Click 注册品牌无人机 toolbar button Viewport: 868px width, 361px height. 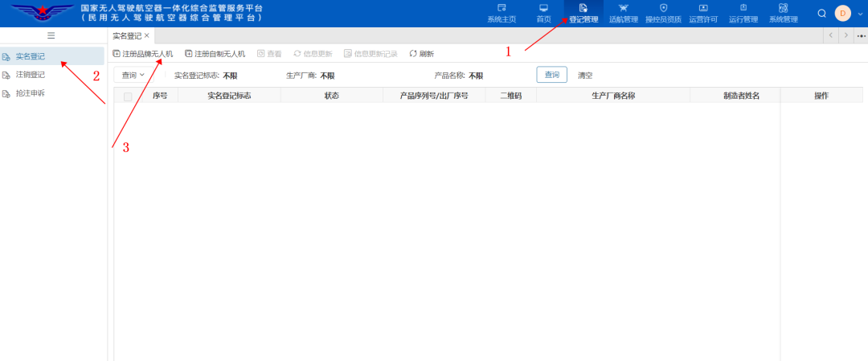click(x=143, y=54)
